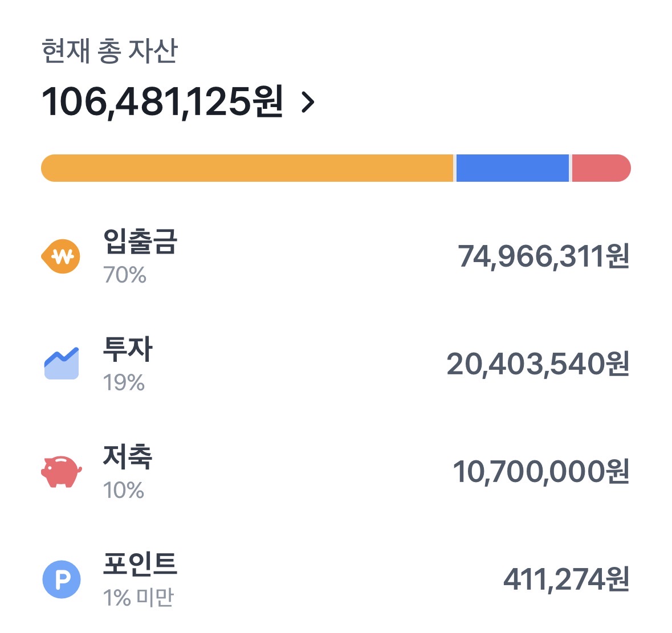
Task: Tap the 411,274원 points amount
Action: pyautogui.click(x=566, y=579)
